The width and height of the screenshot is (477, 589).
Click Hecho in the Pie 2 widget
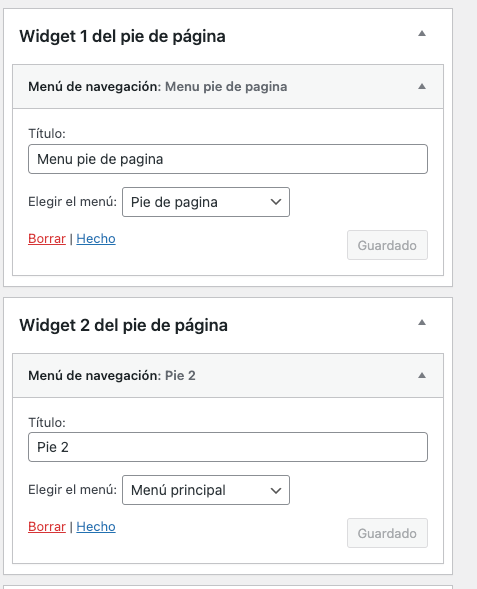(96, 527)
